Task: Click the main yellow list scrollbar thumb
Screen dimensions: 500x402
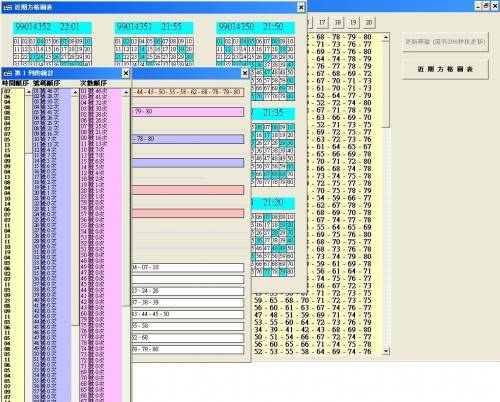Action: (x=386, y=84)
